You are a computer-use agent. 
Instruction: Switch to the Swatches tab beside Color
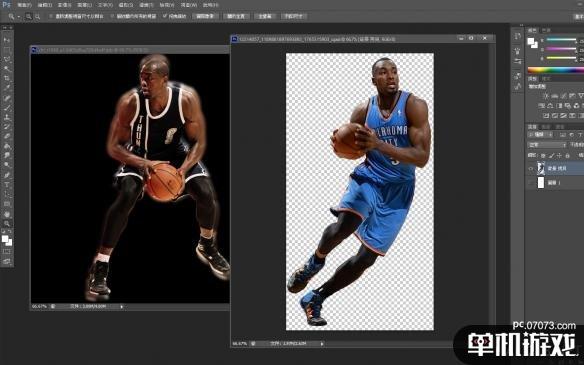546,30
